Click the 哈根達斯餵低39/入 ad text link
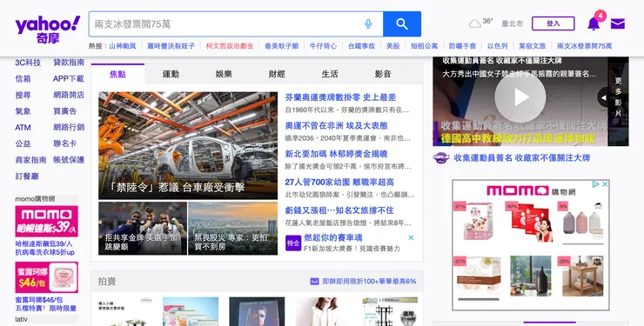Image resolution: width=644 pixels, height=326 pixels. click(44, 244)
